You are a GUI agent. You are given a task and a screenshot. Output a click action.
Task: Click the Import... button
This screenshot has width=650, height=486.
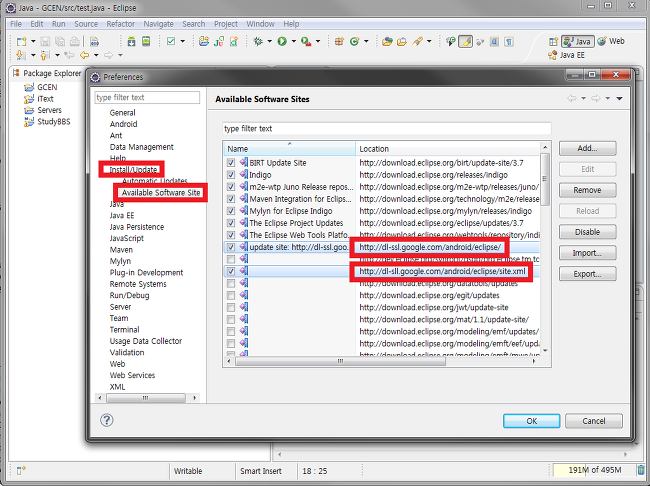[587, 253]
